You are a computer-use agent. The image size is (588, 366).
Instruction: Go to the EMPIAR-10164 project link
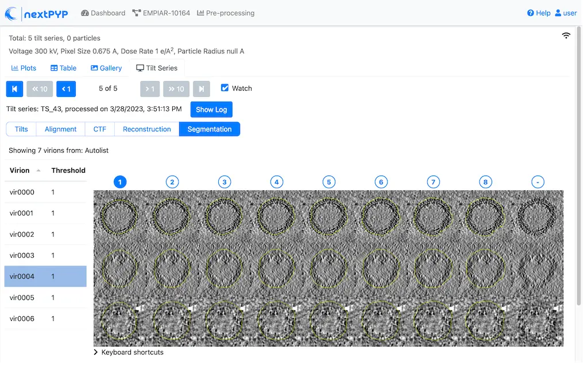coord(161,13)
